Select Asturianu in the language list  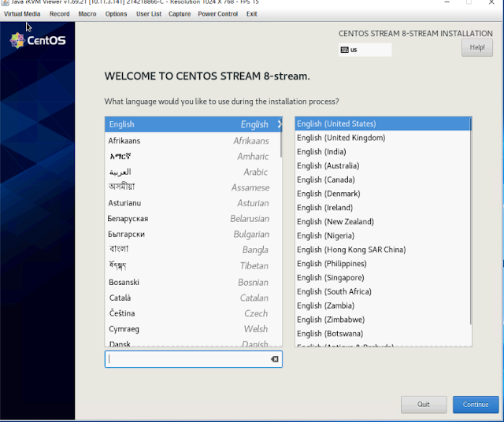coord(194,203)
